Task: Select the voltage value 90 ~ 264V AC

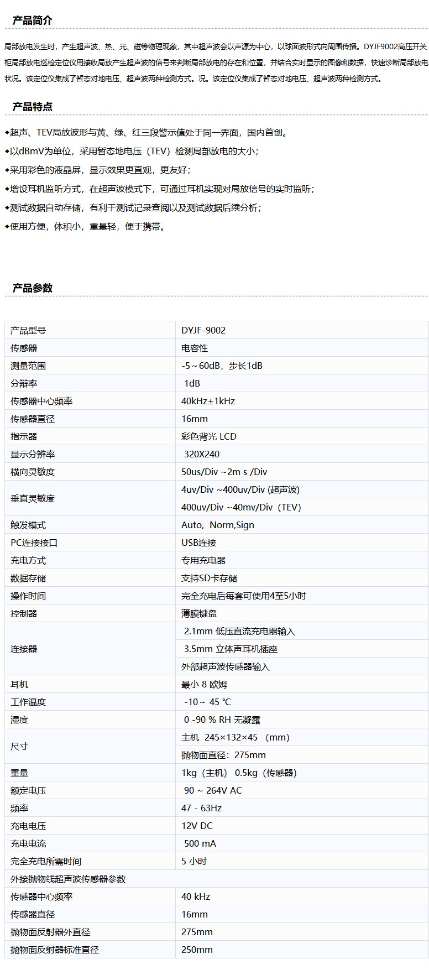Action: click(213, 790)
